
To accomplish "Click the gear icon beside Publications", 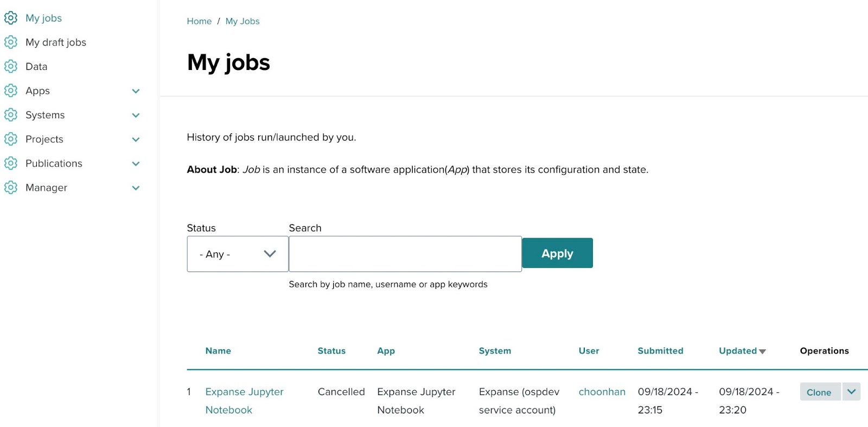I will [x=11, y=163].
